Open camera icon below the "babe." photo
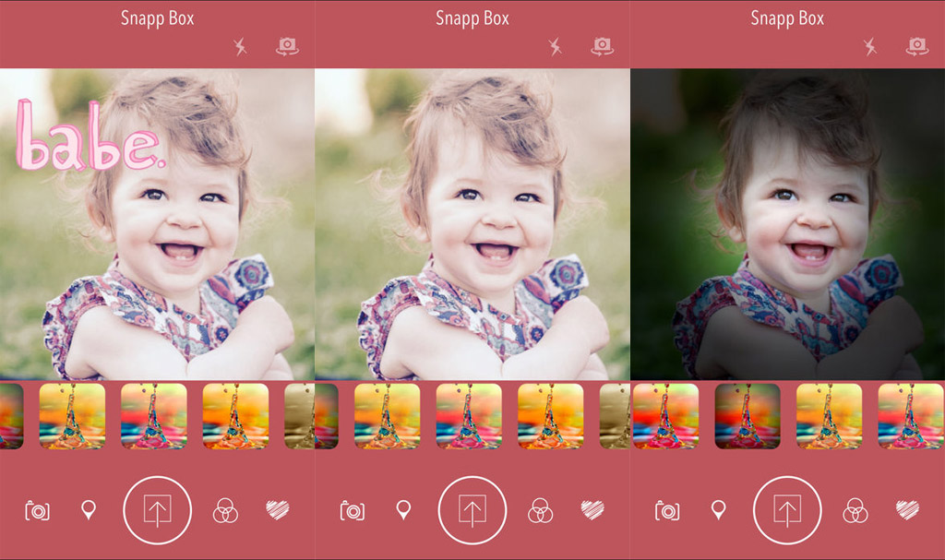The width and height of the screenshot is (945, 560). (x=37, y=510)
